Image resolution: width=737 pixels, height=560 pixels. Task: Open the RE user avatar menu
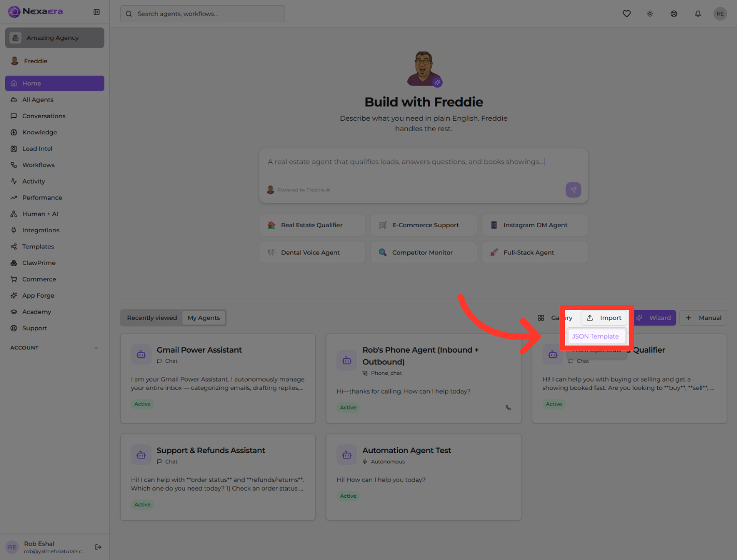720,14
